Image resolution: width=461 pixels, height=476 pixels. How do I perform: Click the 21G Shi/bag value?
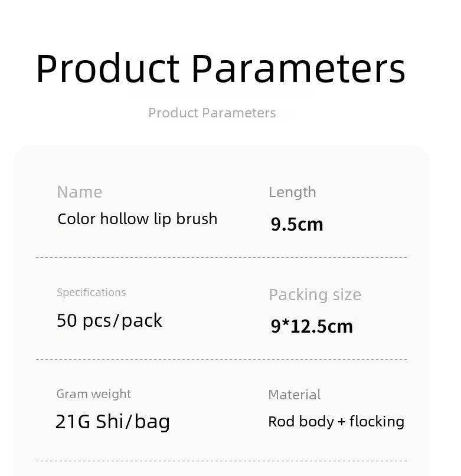click(x=112, y=422)
